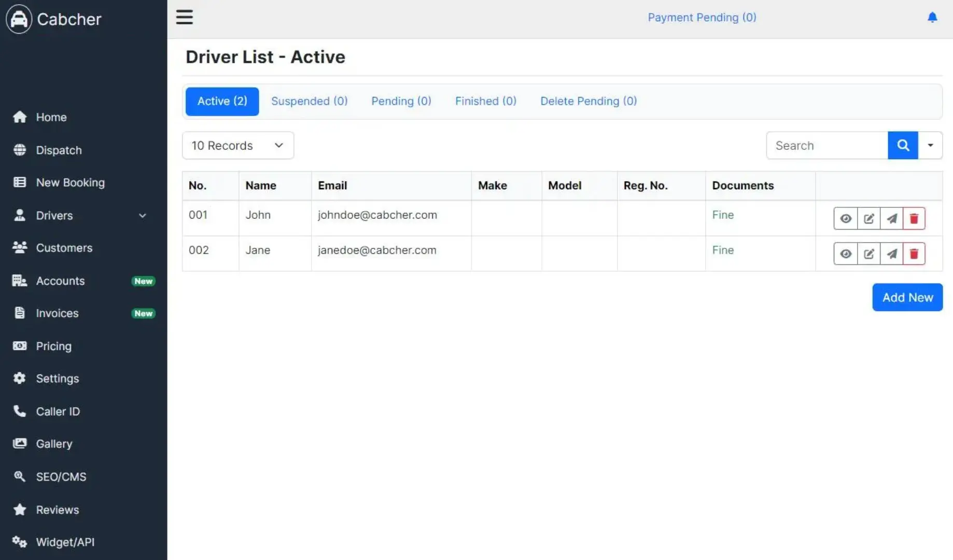Switch to the Pending (0) tab
Viewport: 953px width, 560px height.
click(x=401, y=101)
